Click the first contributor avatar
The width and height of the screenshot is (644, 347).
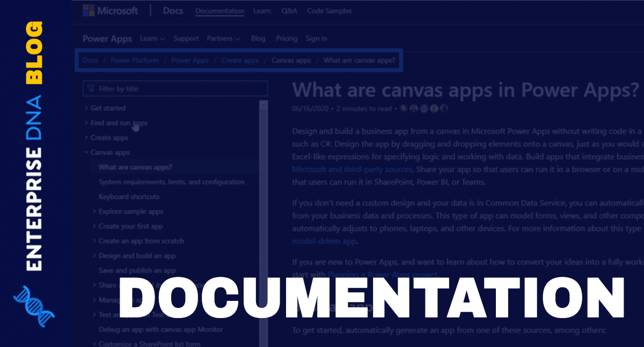(x=404, y=108)
